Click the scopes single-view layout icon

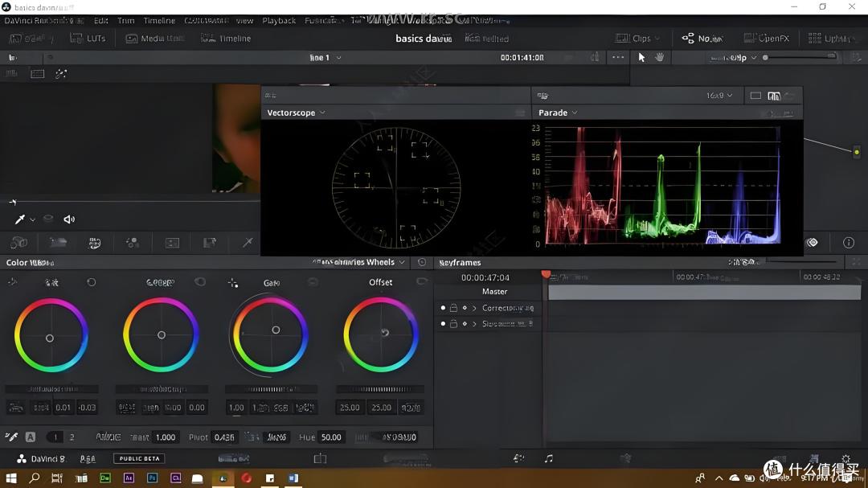(x=755, y=96)
